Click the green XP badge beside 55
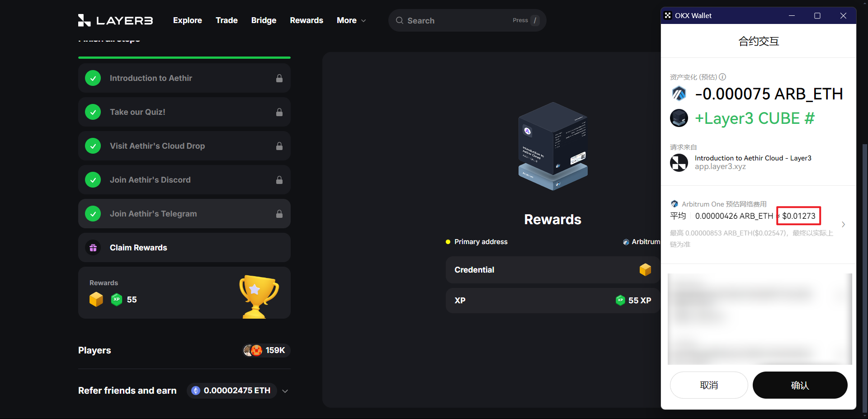Screen dimensions: 868x419 tap(117, 299)
